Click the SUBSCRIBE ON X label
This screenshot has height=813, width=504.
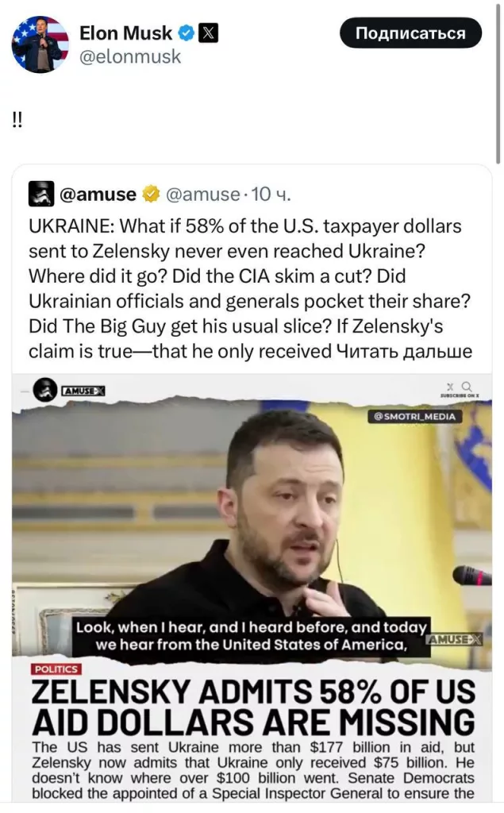tap(458, 395)
